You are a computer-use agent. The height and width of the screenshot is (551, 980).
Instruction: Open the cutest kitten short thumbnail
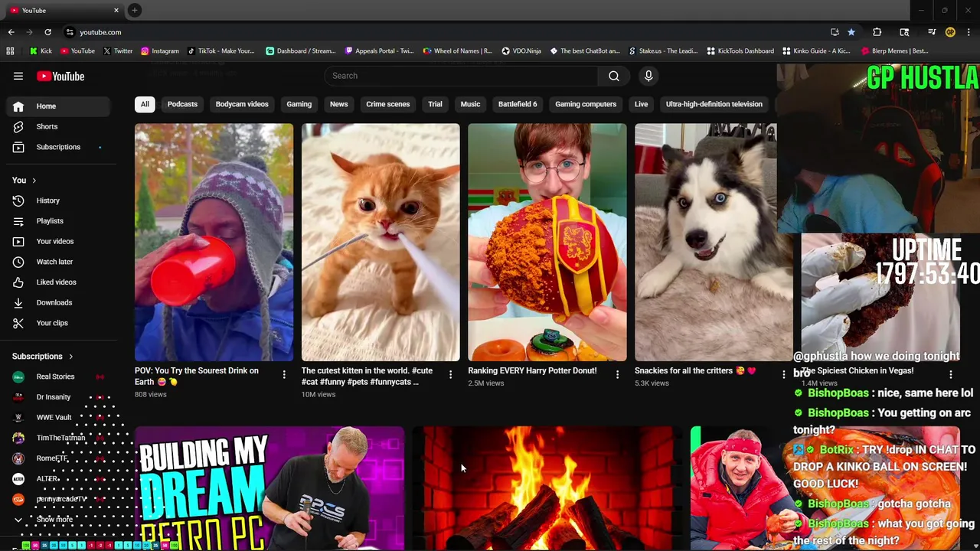click(x=381, y=242)
